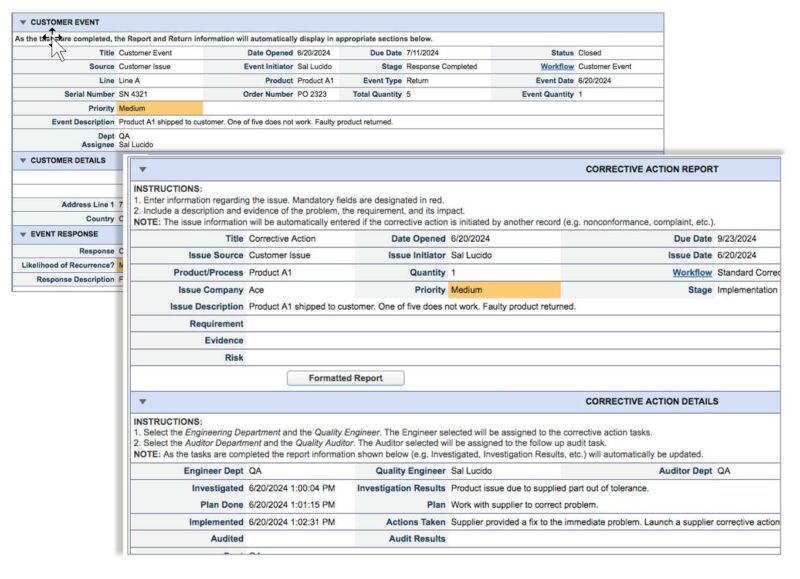Click the Issue Date value '6/20/2024'
The height and width of the screenshot is (579, 800).
[737, 256]
